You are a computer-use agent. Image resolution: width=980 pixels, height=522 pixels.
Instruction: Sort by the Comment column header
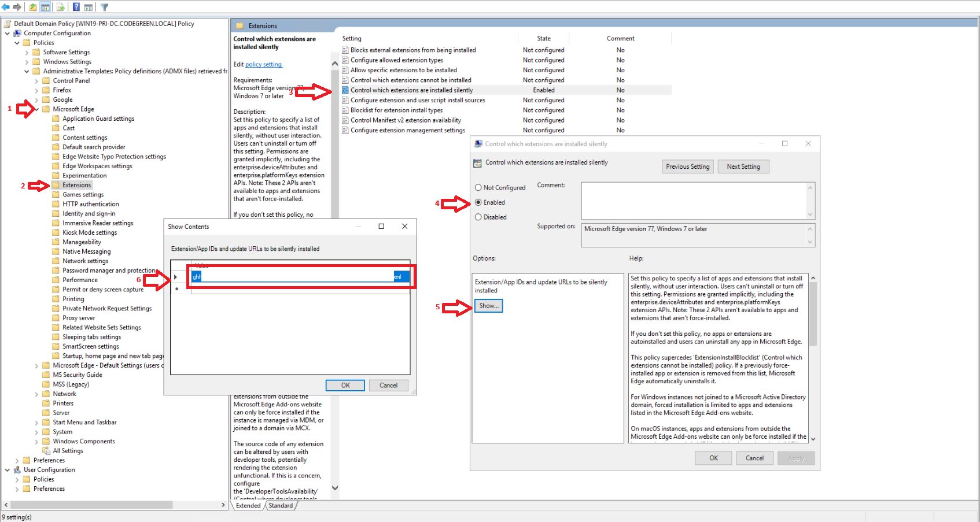(621, 39)
